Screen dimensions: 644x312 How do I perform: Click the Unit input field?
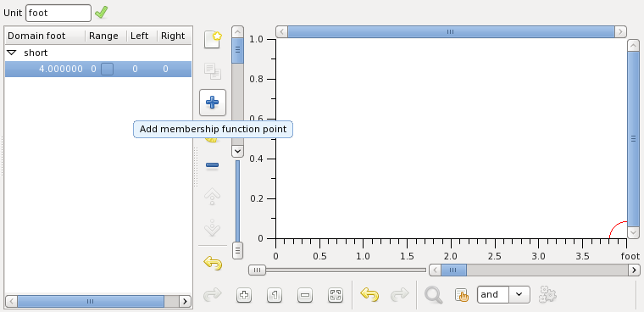tap(58, 14)
